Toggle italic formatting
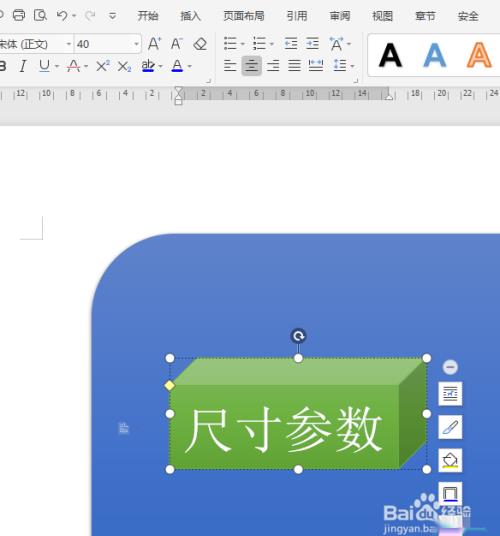 coord(23,66)
